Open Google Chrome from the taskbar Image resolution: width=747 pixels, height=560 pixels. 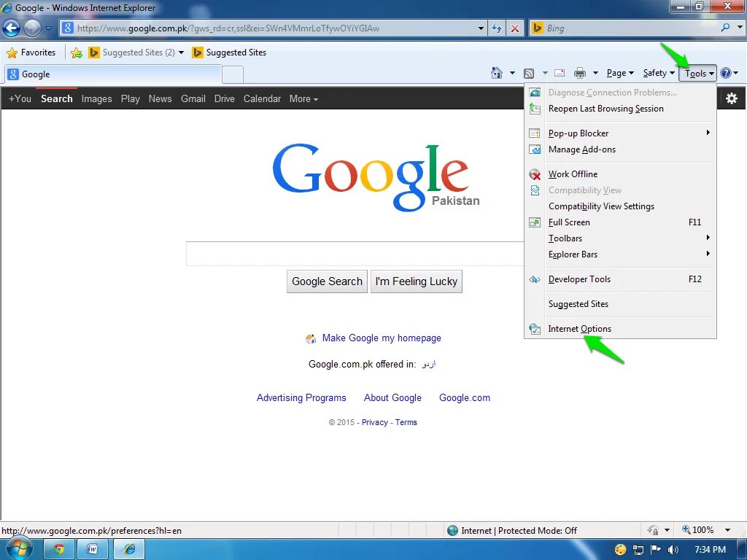tap(59, 549)
